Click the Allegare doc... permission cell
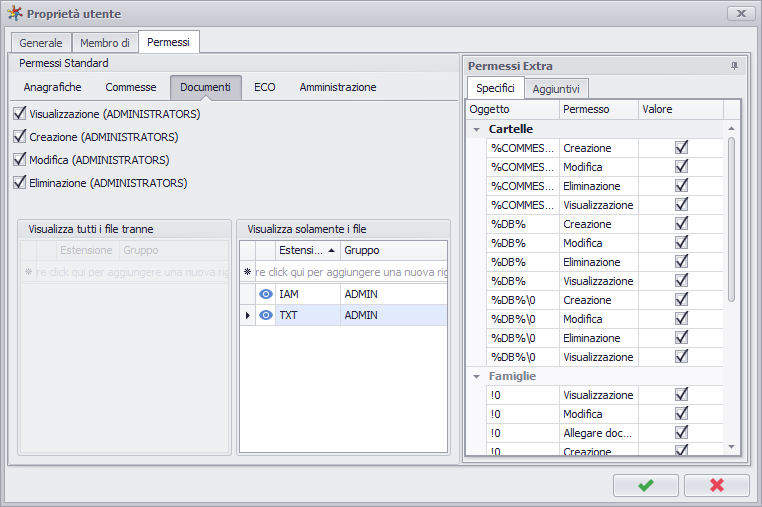Image resolution: width=762 pixels, height=507 pixels. (x=599, y=433)
